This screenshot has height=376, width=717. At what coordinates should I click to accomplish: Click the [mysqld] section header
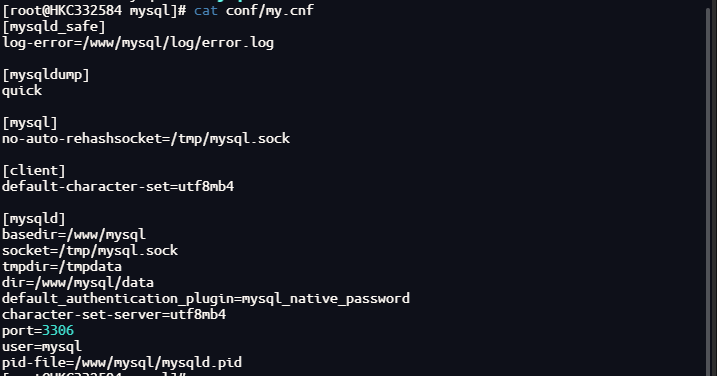pyautogui.click(x=34, y=219)
